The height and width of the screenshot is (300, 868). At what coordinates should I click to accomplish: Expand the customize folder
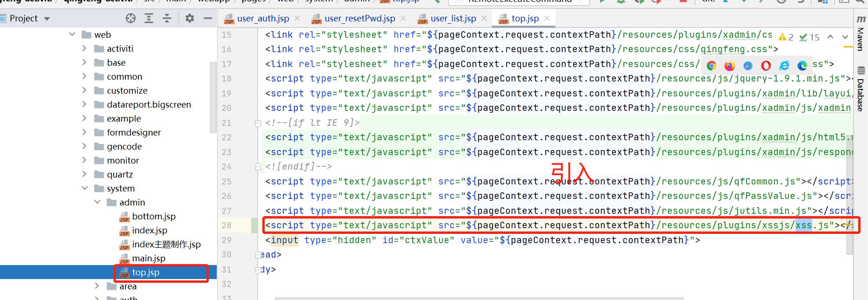pyautogui.click(x=84, y=90)
